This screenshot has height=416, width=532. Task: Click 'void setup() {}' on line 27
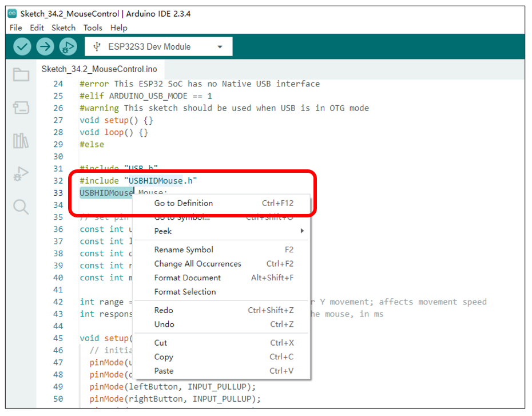pos(116,121)
